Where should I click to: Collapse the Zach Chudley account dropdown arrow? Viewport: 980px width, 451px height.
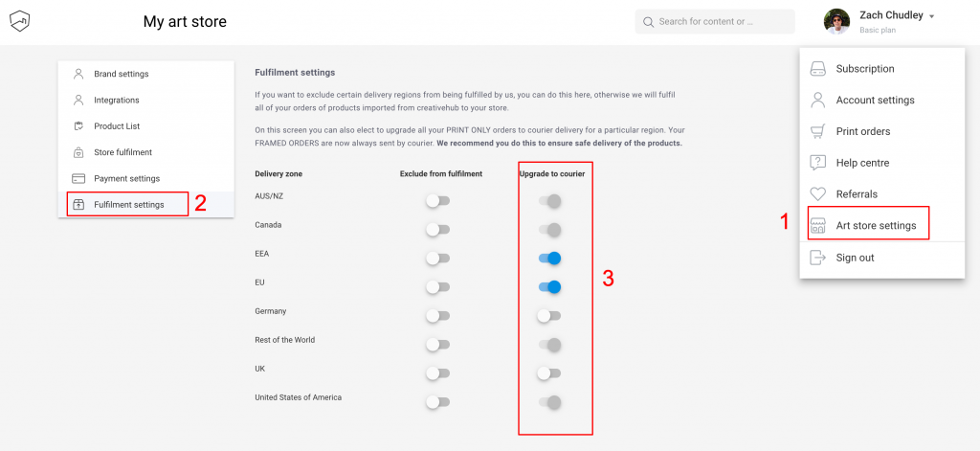[931, 16]
